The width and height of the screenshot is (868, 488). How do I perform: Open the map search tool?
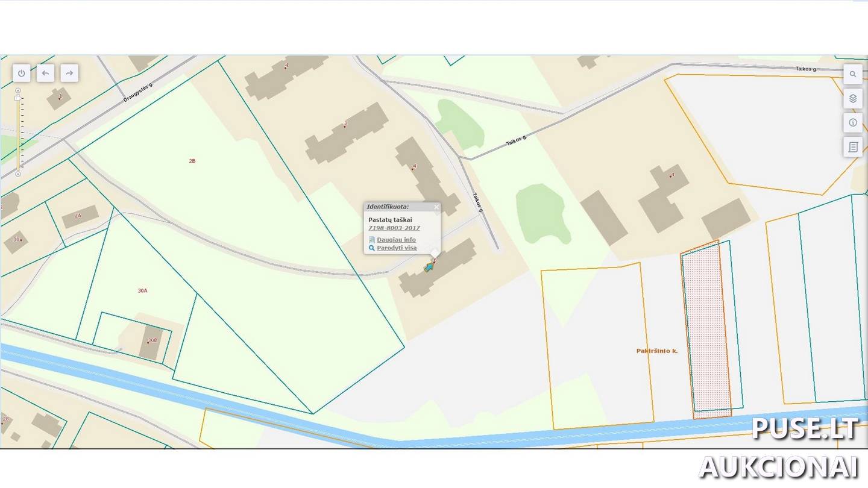[853, 74]
